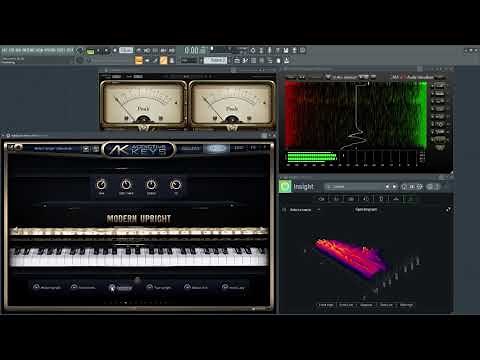Click the Spectrogram panel expand icon

(449, 209)
